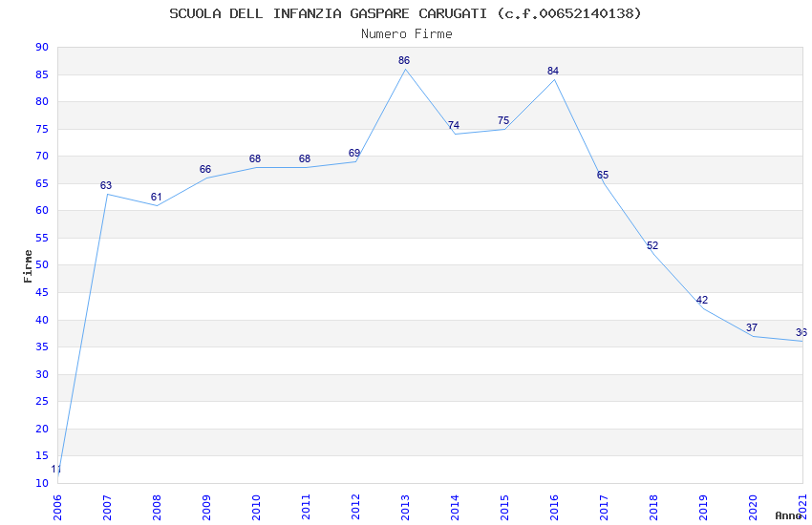Select peak data label 86 for 2013
This screenshot has height=525, width=812.
pyautogui.click(x=404, y=60)
